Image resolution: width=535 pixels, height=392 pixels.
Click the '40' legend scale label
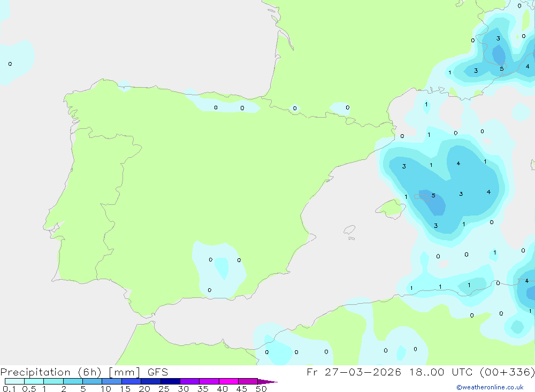[x=222, y=389]
